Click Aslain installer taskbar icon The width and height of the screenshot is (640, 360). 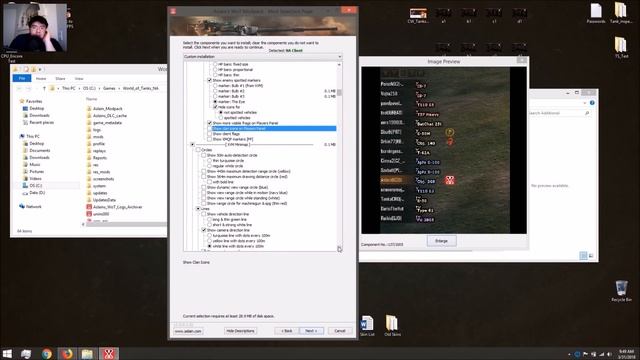click(109, 353)
